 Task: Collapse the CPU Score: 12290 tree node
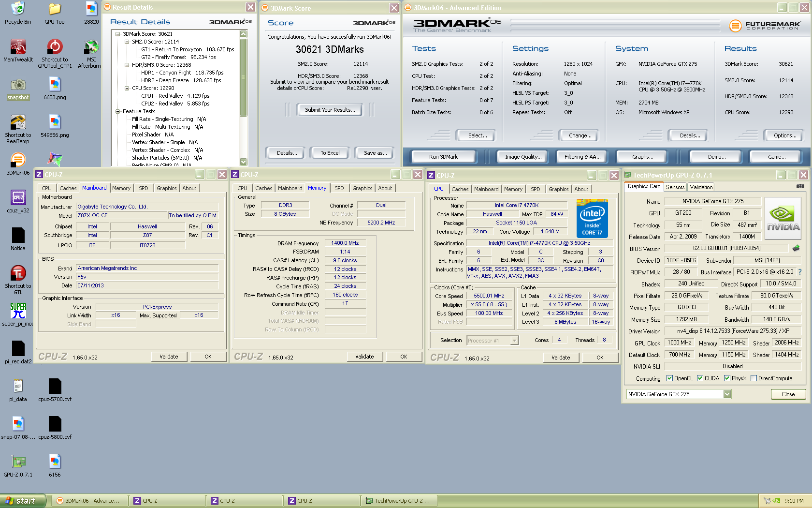click(127, 88)
